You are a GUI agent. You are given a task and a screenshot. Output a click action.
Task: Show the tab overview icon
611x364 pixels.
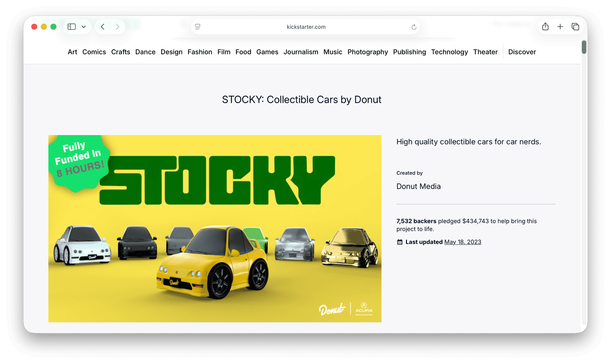tap(575, 27)
